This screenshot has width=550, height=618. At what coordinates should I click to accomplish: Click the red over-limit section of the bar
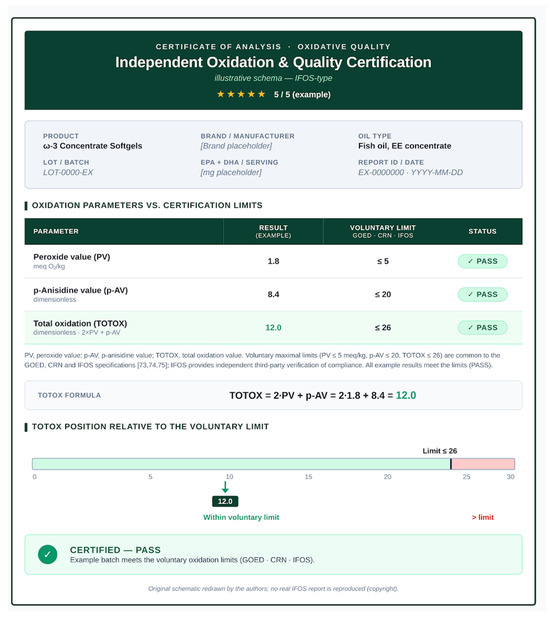tap(483, 464)
